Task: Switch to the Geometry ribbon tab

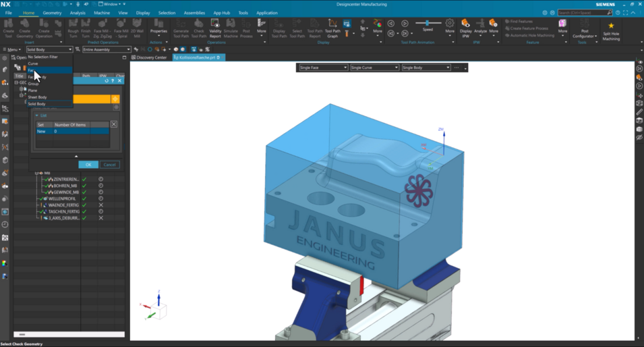Action: pyautogui.click(x=52, y=13)
